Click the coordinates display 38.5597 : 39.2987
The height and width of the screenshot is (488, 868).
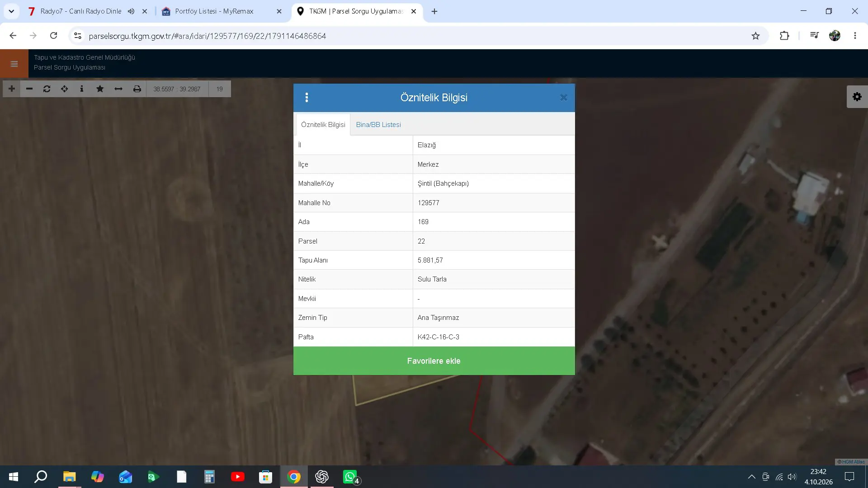point(177,89)
